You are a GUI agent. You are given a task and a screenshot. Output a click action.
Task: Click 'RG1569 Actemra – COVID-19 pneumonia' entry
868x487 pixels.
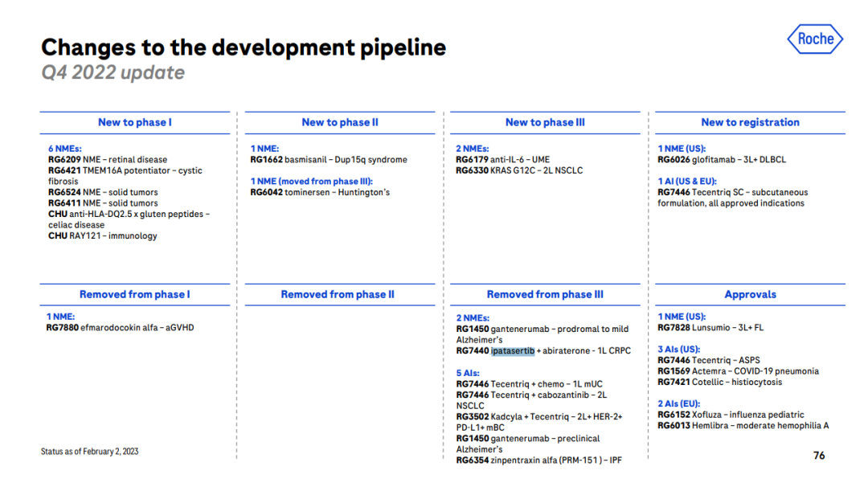click(x=738, y=371)
